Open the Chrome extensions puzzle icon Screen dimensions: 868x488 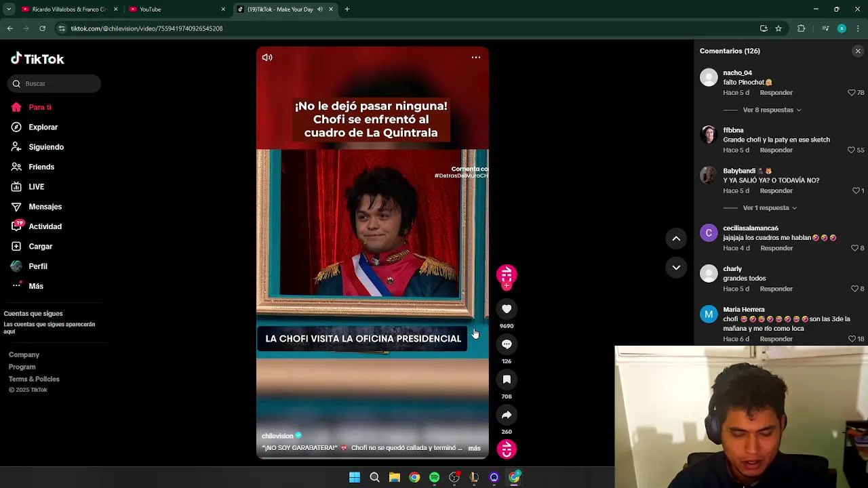802,28
